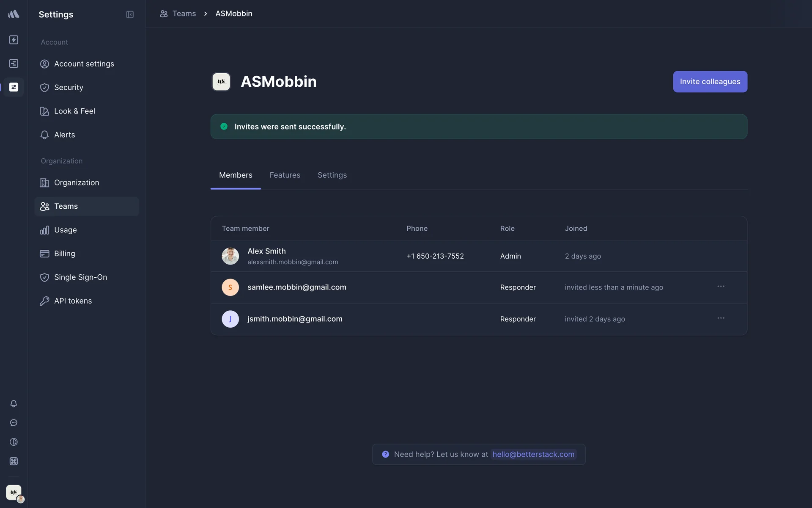Click Invite colleagues button

pyautogui.click(x=710, y=82)
